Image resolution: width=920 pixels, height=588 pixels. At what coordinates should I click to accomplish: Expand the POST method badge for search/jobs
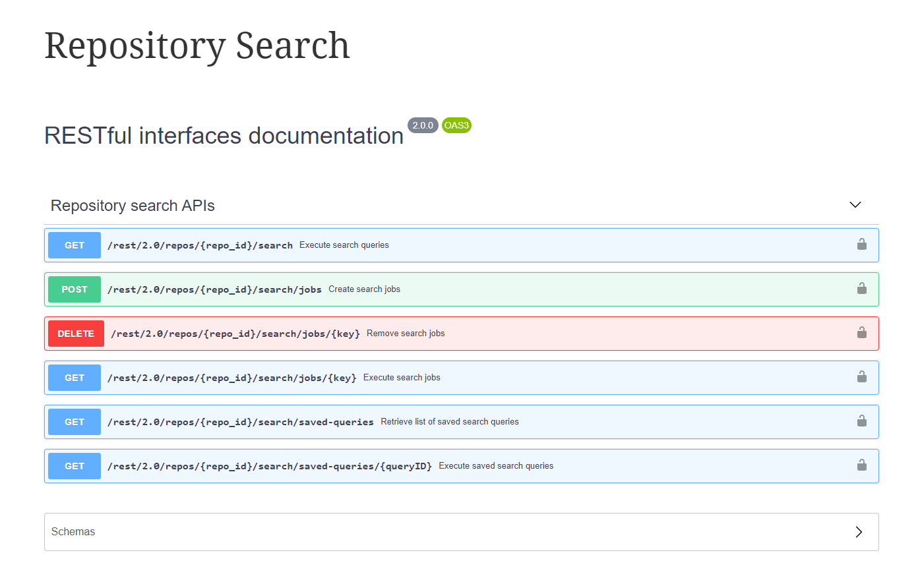[x=75, y=289]
